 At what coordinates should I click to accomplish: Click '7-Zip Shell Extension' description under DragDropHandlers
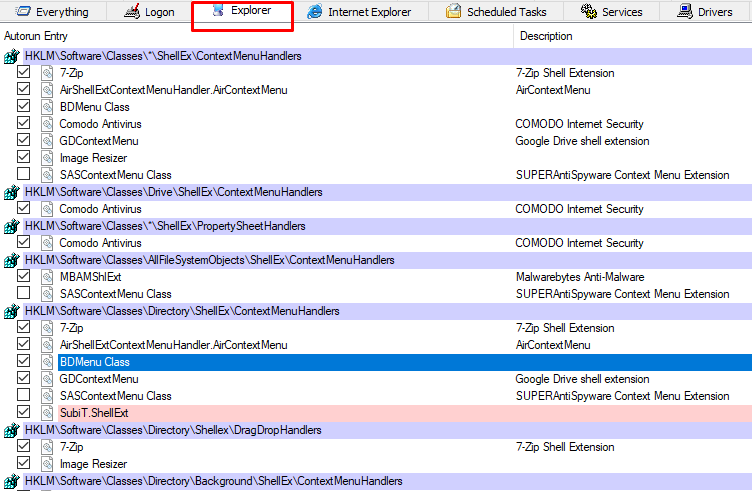coord(565,447)
